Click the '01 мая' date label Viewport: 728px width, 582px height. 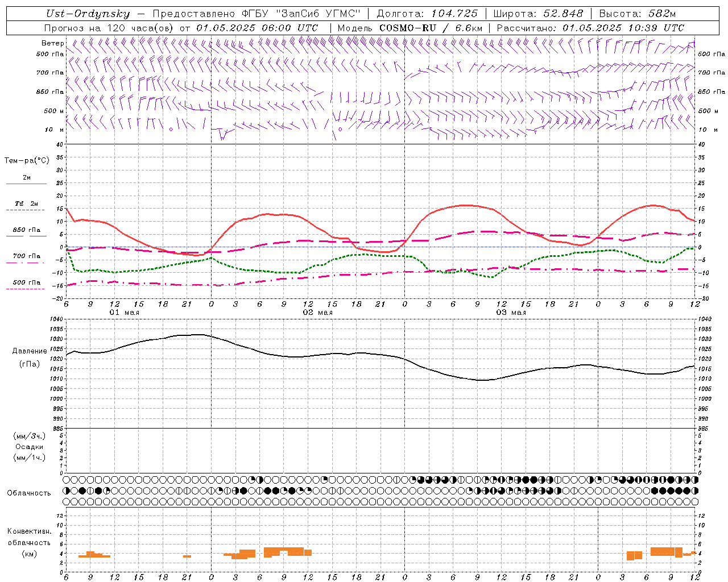[125, 313]
